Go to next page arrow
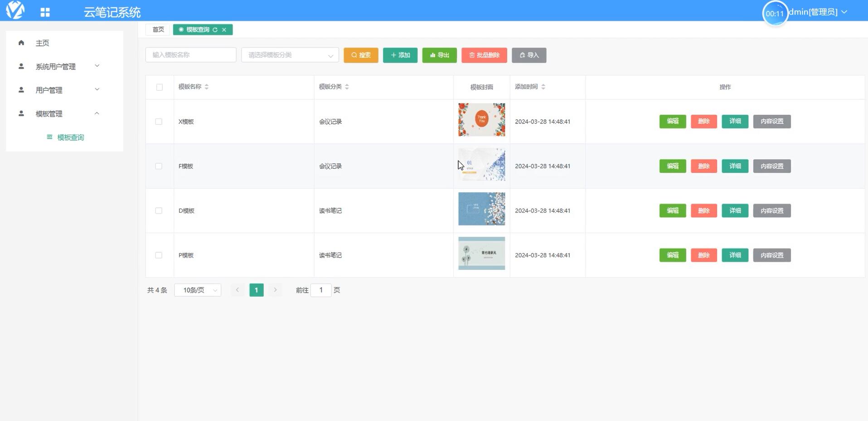Screen dimensions: 868x421 point(275,290)
